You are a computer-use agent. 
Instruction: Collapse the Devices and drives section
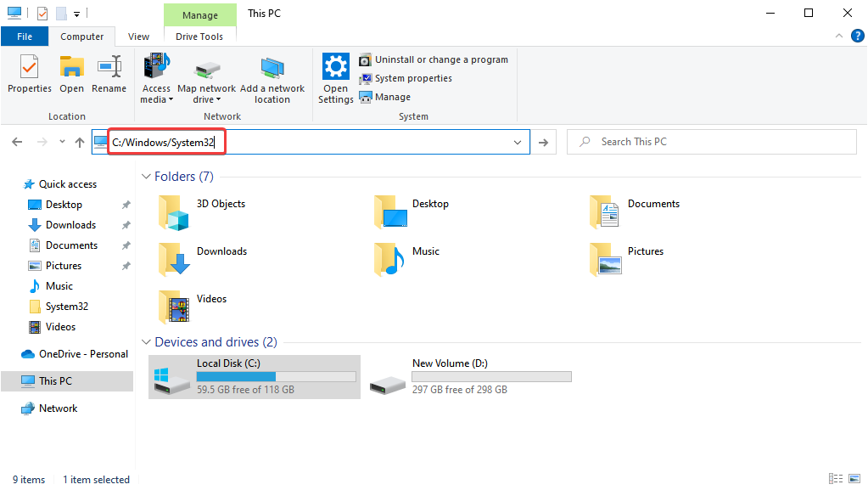(x=146, y=342)
